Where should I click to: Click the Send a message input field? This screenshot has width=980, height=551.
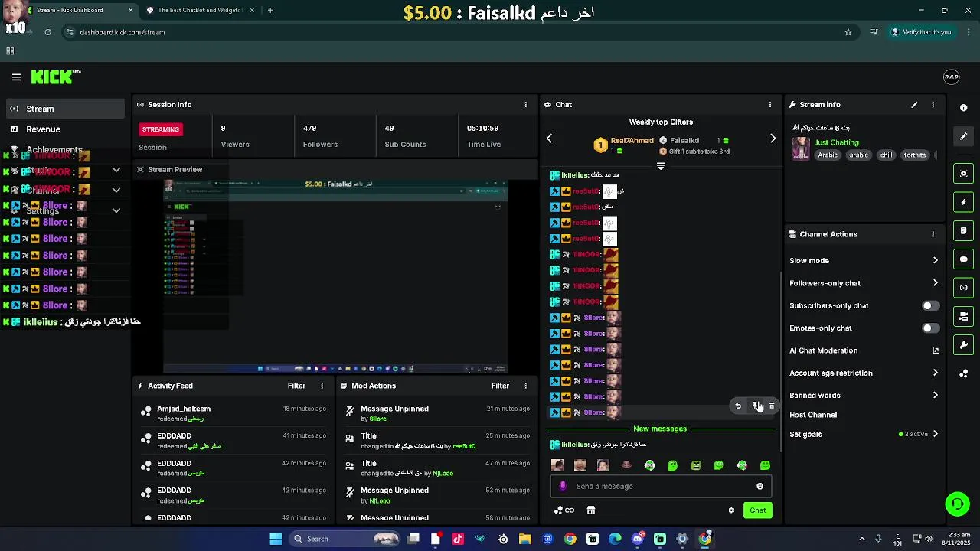click(x=660, y=487)
